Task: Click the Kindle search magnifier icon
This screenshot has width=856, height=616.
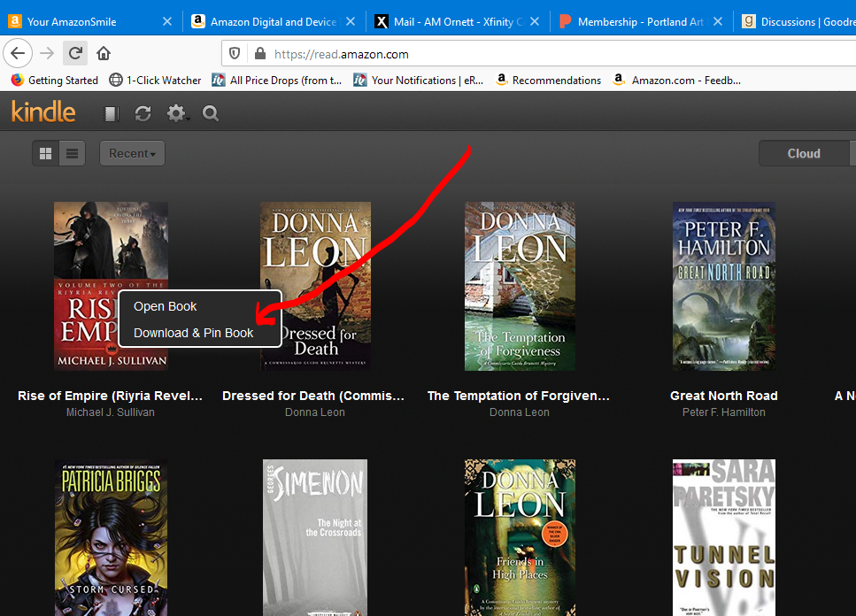Action: (x=211, y=113)
